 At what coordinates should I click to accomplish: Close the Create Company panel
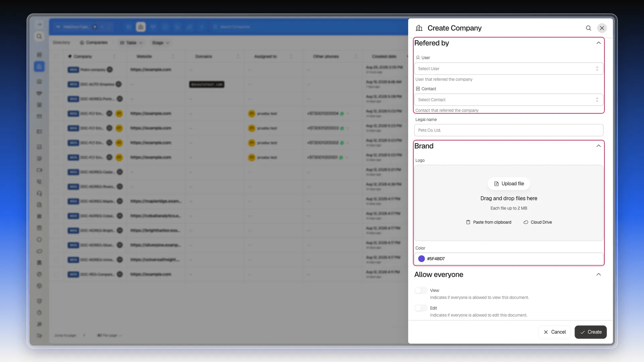(x=602, y=28)
